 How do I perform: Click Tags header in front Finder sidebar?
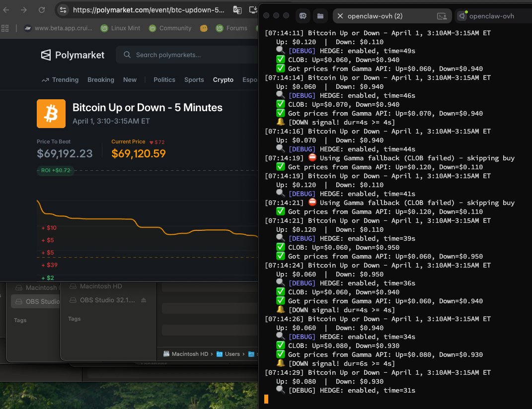point(75,319)
